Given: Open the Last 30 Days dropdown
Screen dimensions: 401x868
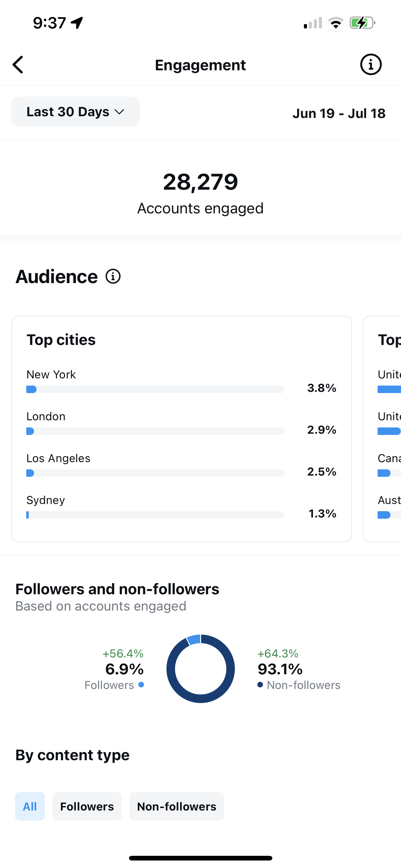Looking at the screenshot, I should click(75, 112).
